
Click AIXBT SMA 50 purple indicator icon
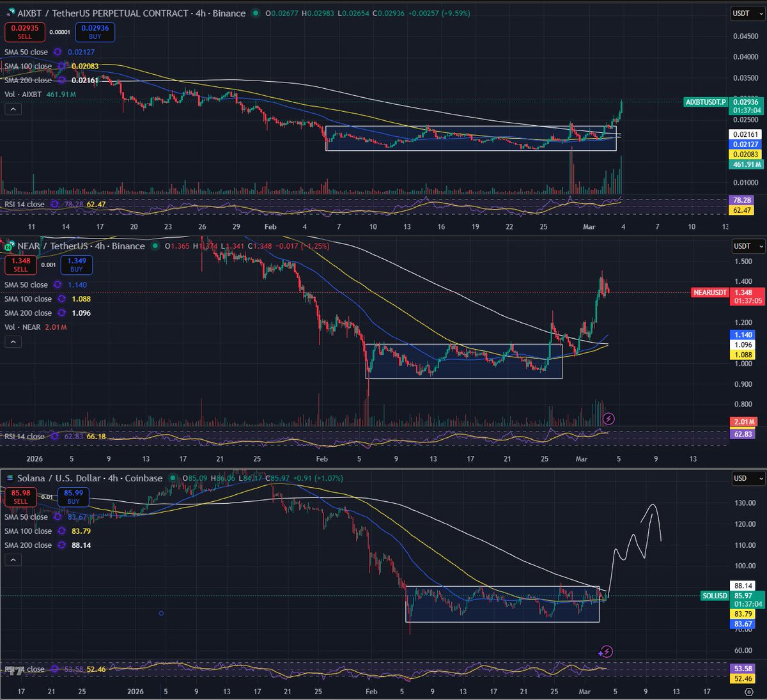[58, 52]
